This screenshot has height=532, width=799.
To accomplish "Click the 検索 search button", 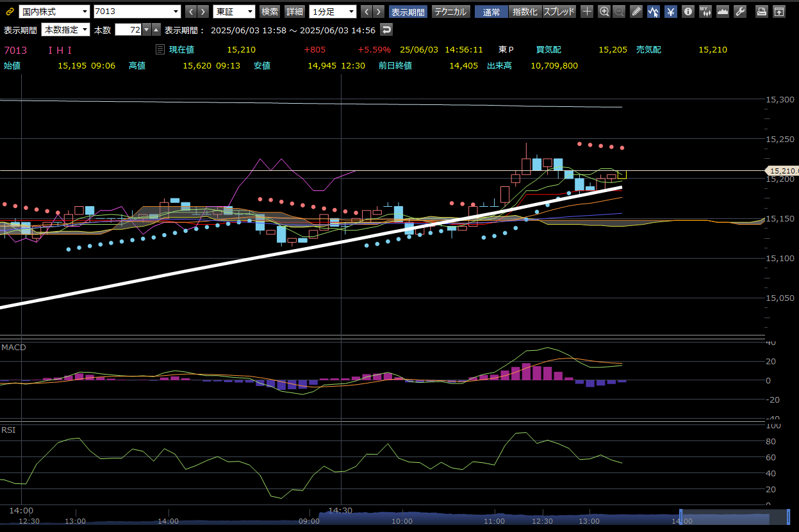I will [x=270, y=12].
